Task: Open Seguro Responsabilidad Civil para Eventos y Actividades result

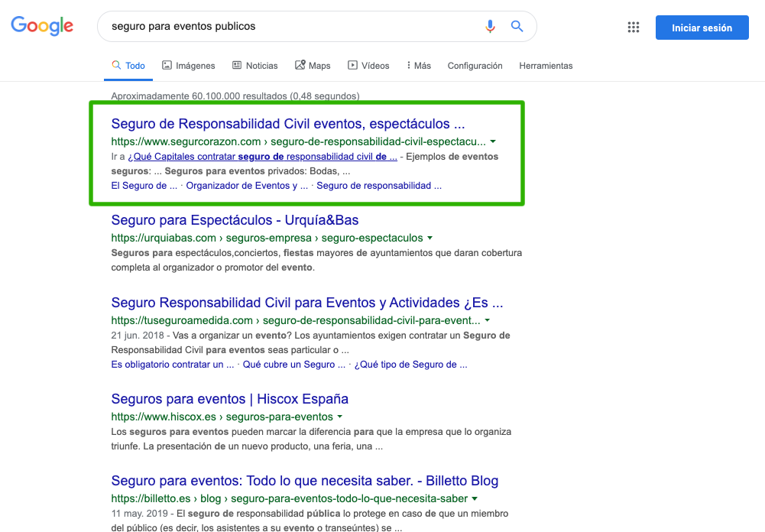Action: (x=307, y=303)
